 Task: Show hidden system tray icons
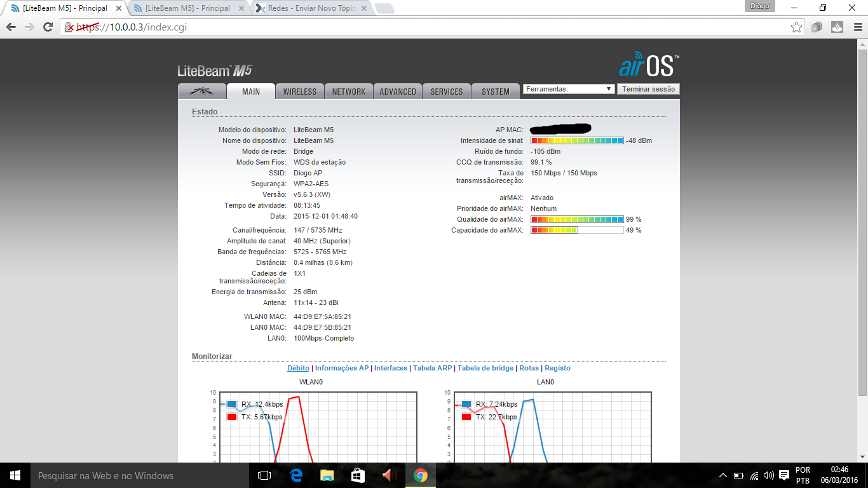click(722, 475)
